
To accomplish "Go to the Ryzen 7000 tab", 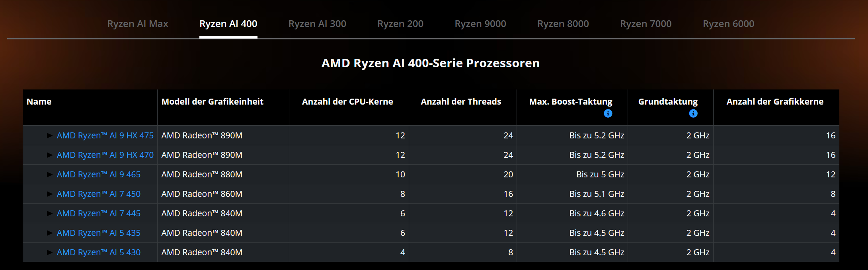I will click(646, 24).
